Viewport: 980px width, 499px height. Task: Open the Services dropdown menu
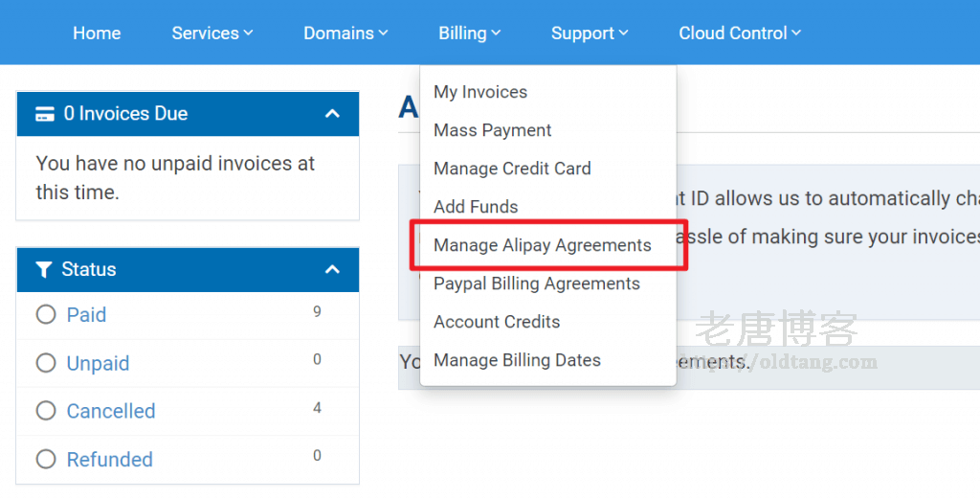(x=212, y=34)
